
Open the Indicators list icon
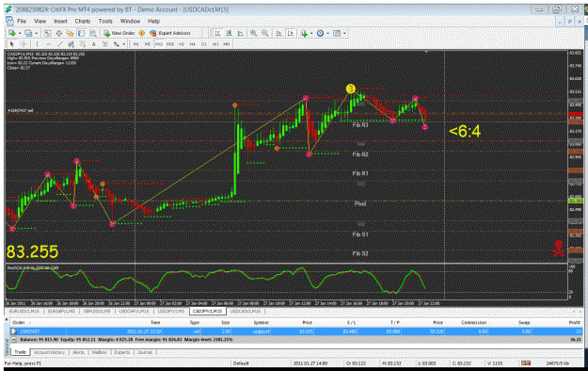pyautogui.click(x=304, y=33)
